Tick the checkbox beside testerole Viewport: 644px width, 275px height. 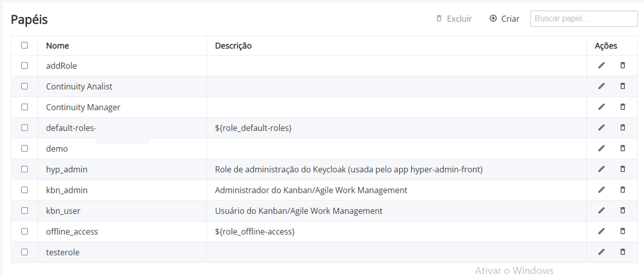(25, 252)
